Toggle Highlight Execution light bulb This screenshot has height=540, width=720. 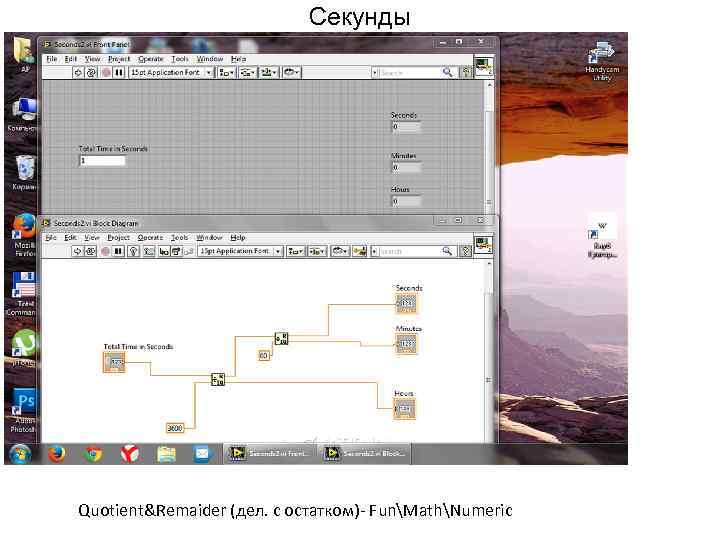click(133, 251)
